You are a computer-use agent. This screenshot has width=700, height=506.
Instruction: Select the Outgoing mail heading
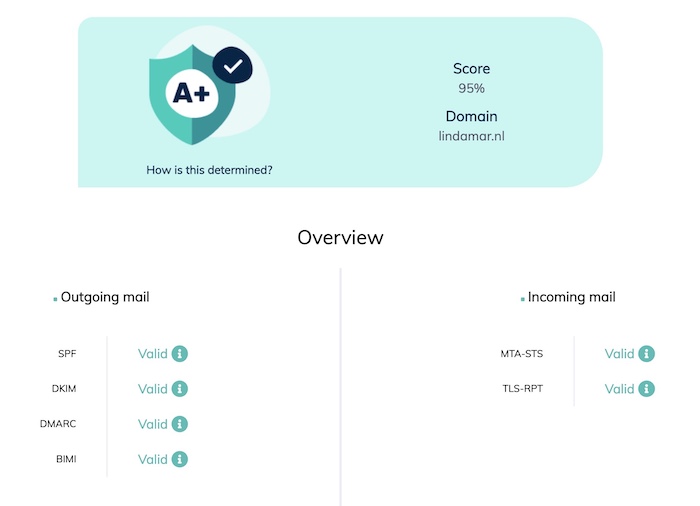(x=105, y=297)
